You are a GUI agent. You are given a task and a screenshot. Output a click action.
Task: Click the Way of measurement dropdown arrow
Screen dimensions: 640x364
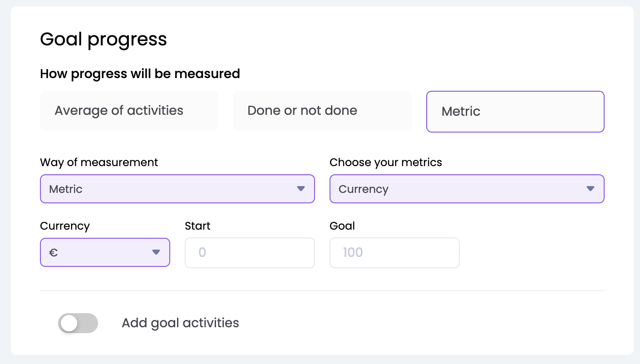[x=300, y=189]
